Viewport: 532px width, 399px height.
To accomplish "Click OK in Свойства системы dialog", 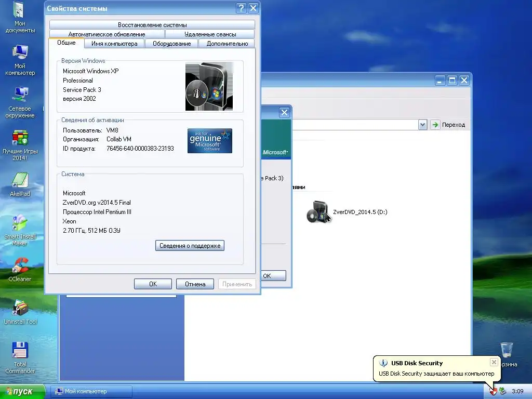I will click(x=153, y=284).
